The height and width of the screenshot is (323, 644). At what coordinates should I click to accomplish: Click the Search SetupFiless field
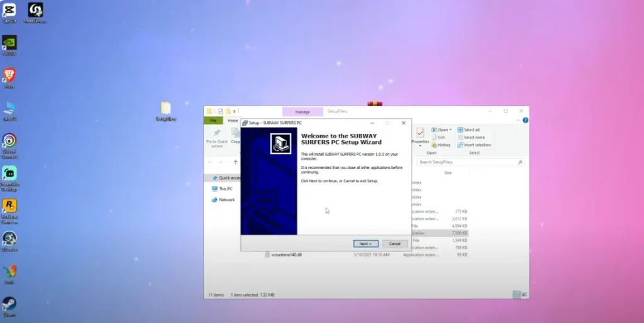coord(470,162)
